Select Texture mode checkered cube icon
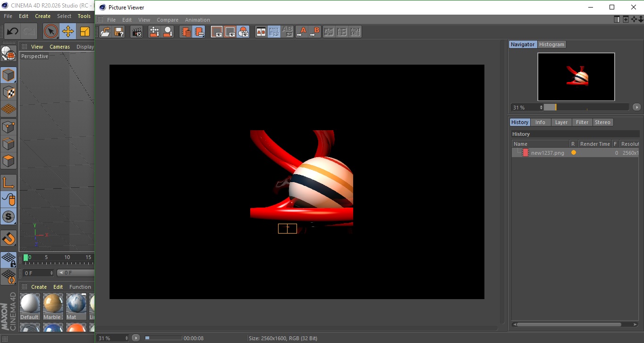Image resolution: width=644 pixels, height=343 pixels. click(8, 92)
